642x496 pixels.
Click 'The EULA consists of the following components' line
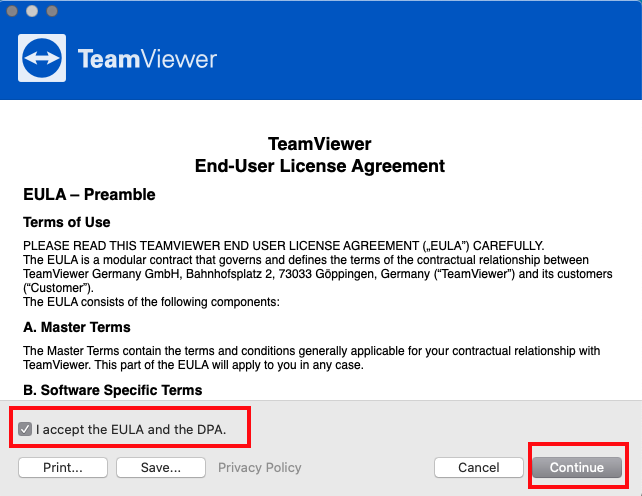pyautogui.click(x=151, y=302)
